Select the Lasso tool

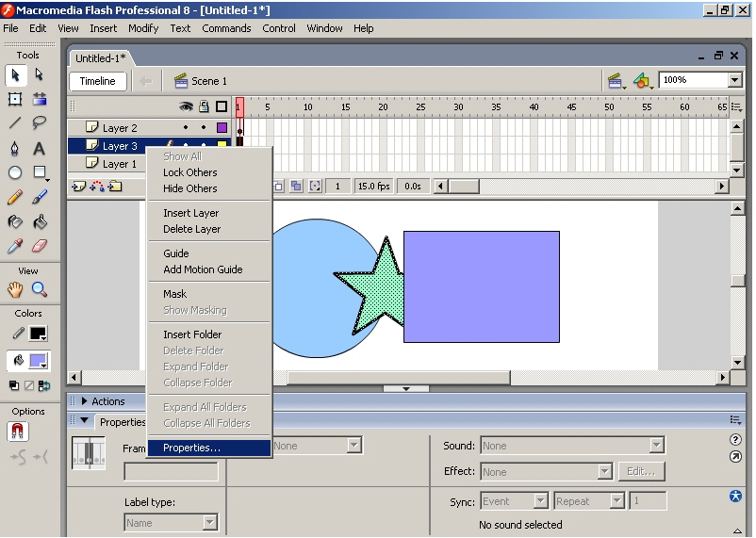[39, 122]
